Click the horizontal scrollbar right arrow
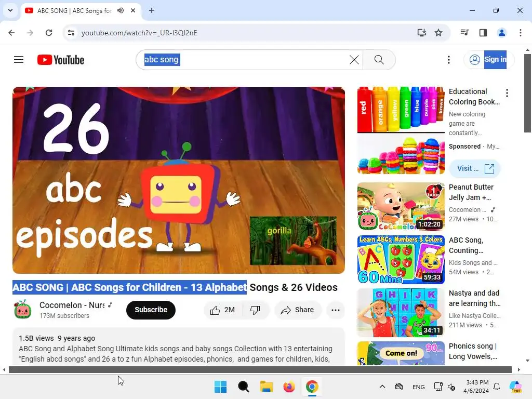 tap(519, 369)
